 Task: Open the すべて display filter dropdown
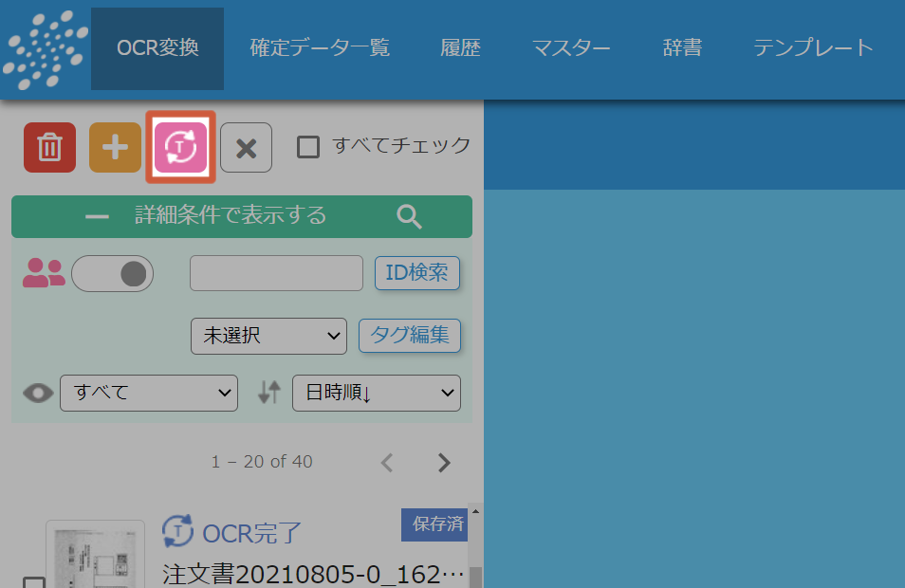[149, 393]
